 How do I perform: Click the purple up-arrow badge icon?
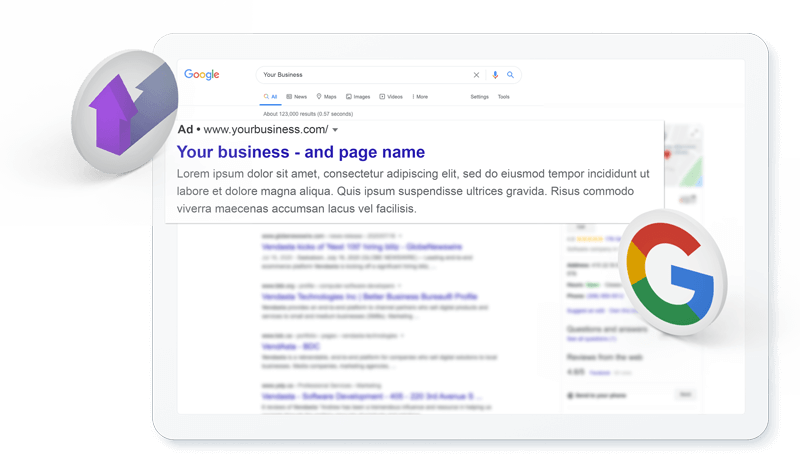click(x=124, y=112)
